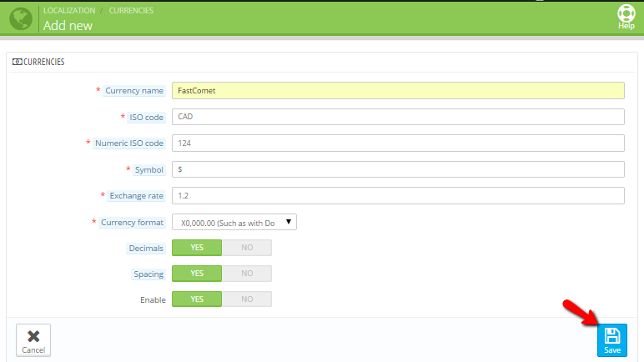Viewport: 644px width, 362px height.
Task: Click the Help lifebuoy icon
Action: [x=626, y=14]
